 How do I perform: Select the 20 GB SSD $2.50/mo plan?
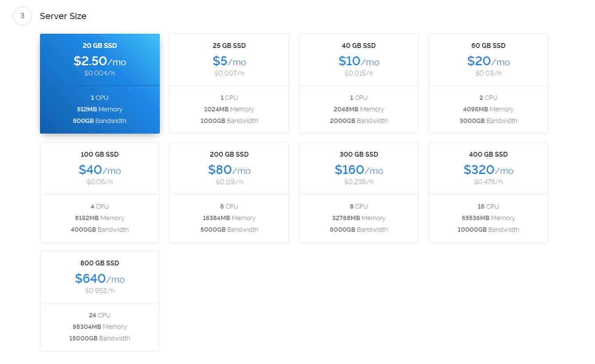click(x=99, y=83)
